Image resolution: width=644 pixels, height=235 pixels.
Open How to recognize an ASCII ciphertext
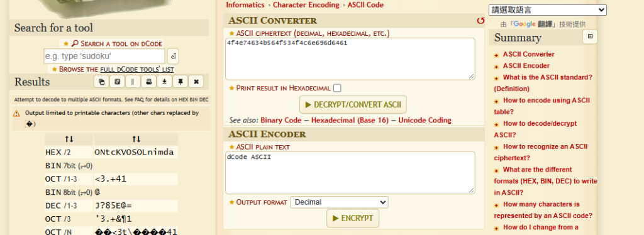(x=540, y=152)
